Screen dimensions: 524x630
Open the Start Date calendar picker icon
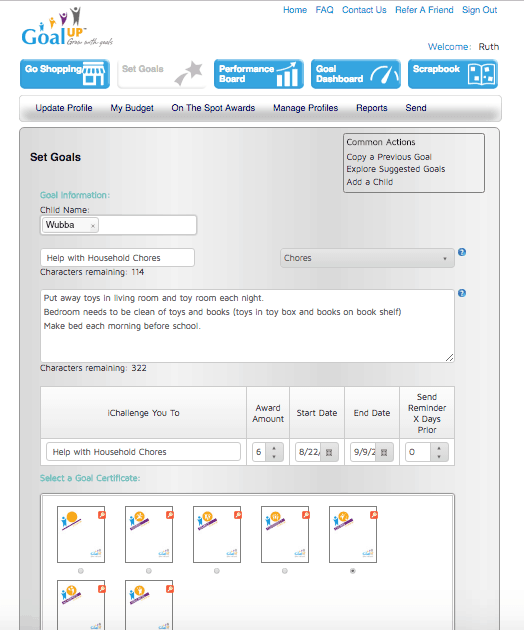(329, 452)
